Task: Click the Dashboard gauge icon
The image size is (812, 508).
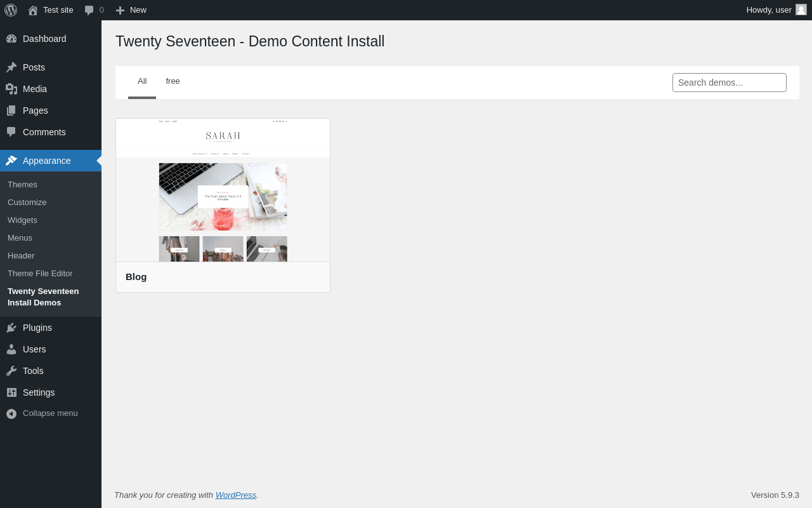Action: 11,39
